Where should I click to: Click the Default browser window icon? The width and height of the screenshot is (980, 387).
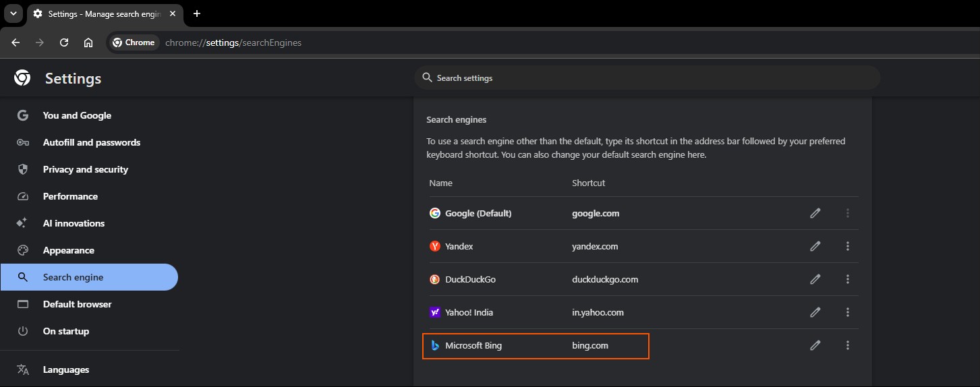tap(23, 304)
